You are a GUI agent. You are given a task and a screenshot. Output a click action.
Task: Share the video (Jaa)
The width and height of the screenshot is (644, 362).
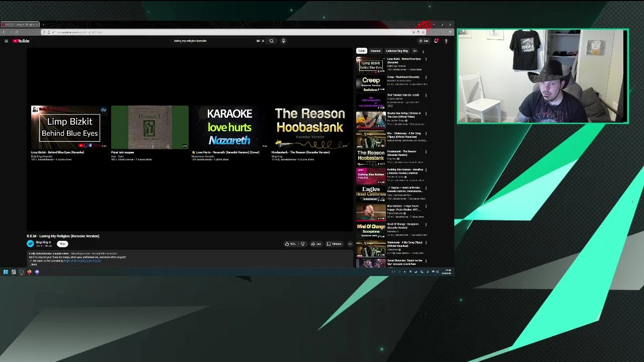(x=315, y=244)
